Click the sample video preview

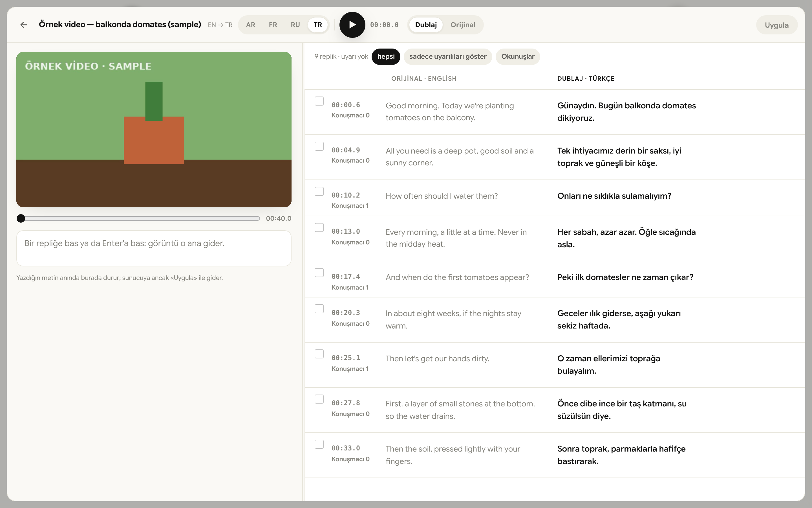154,129
